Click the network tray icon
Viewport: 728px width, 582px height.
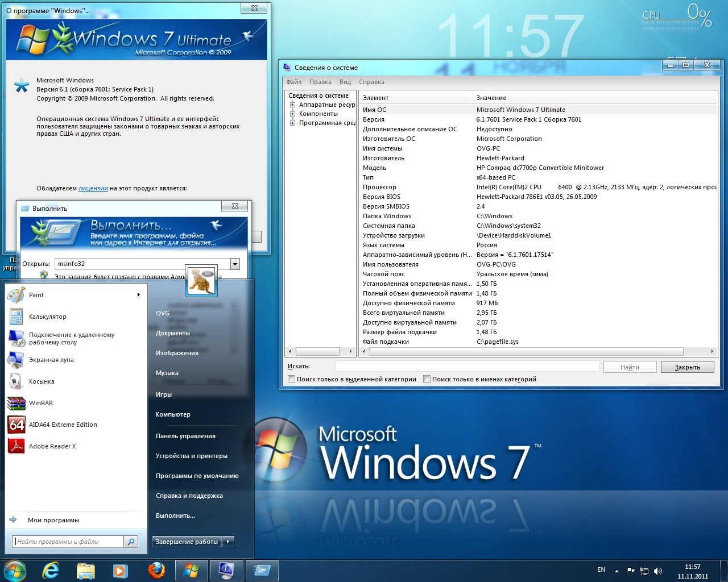click(x=644, y=571)
